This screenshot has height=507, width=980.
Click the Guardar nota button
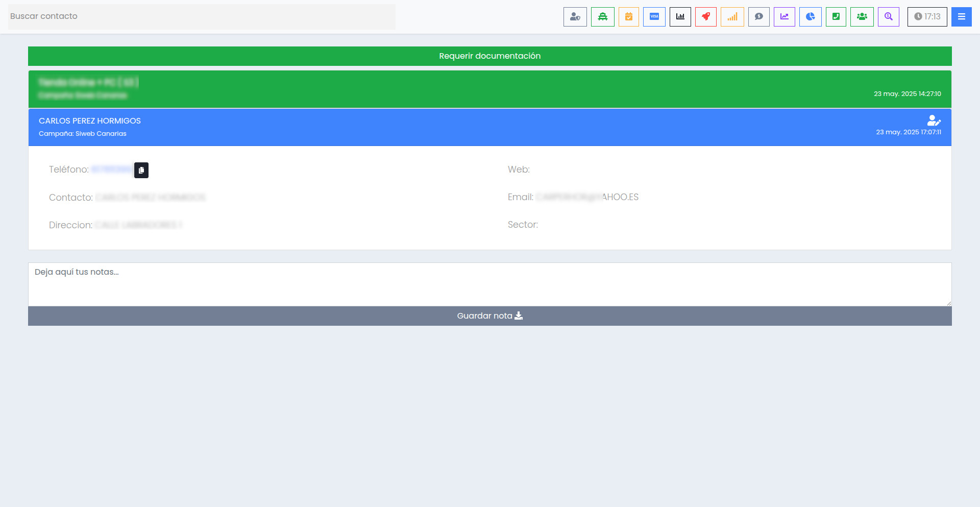point(489,316)
